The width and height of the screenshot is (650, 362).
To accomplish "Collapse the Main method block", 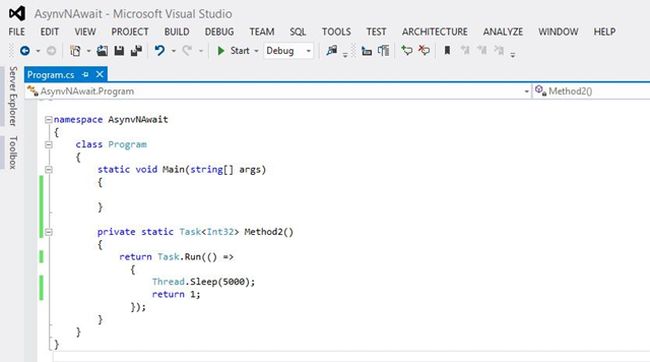I will [49, 170].
